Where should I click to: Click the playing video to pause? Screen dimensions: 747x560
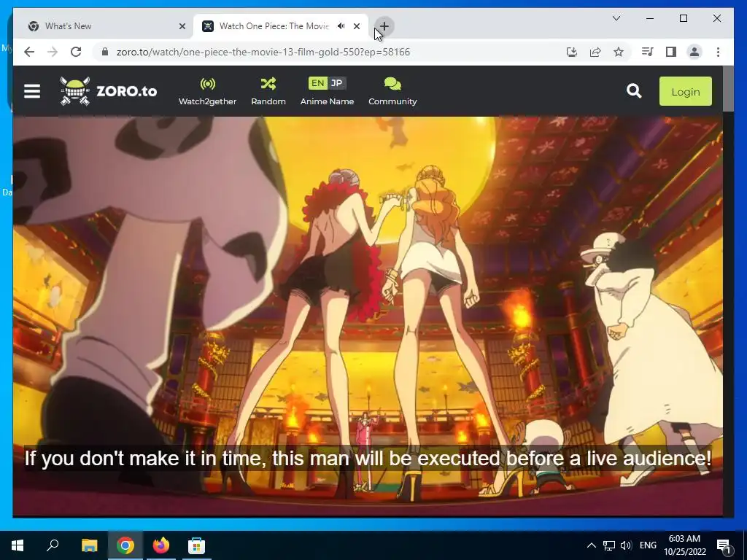368,316
